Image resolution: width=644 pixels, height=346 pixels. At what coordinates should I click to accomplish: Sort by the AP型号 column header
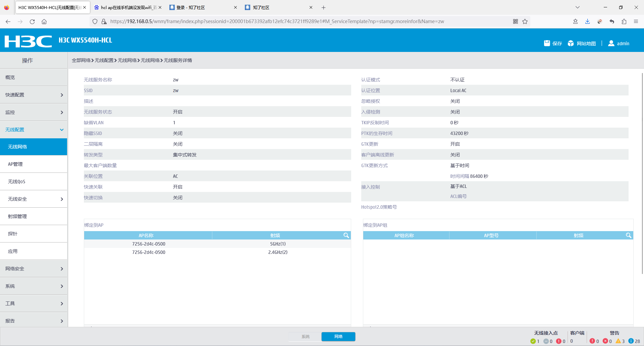491,235
